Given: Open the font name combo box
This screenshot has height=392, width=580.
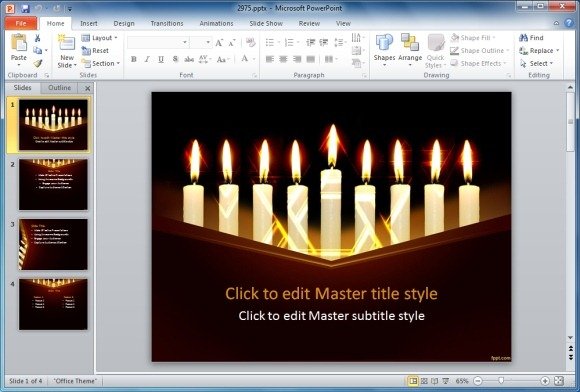Looking at the screenshot, I should click(158, 43).
